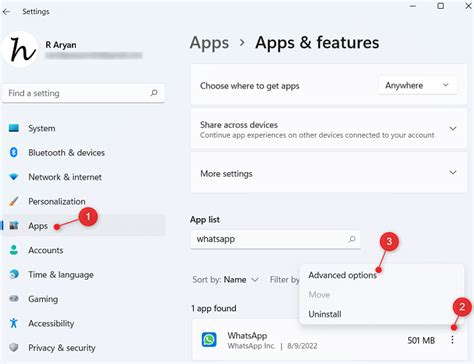474x364 pixels.
Task: Open the Anywhere dropdown for app sources
Action: (x=417, y=85)
